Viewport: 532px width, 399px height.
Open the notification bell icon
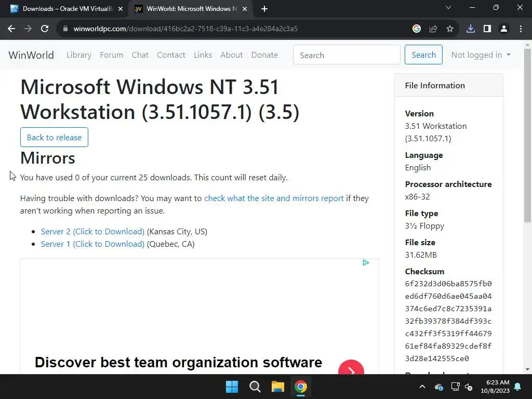point(518,387)
